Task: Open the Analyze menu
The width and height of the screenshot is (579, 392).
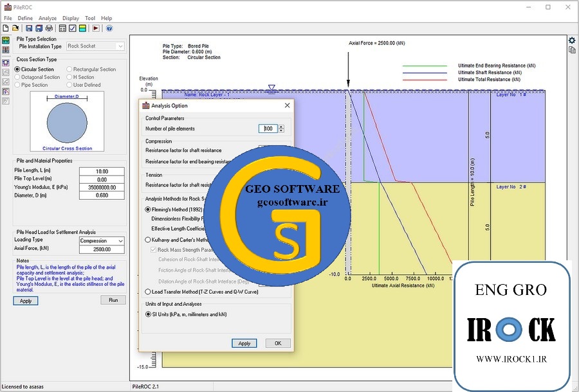Action: pyautogui.click(x=47, y=19)
